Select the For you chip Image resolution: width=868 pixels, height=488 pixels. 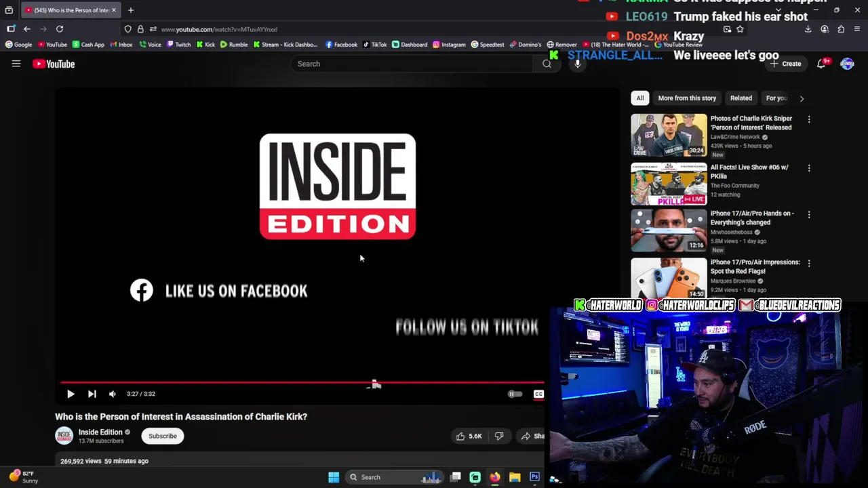pyautogui.click(x=776, y=98)
